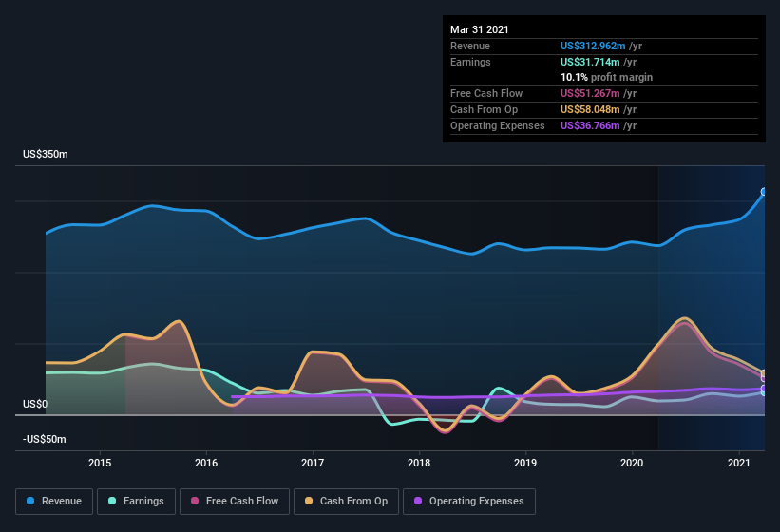Toggle the Earnings legend button

pos(136,502)
